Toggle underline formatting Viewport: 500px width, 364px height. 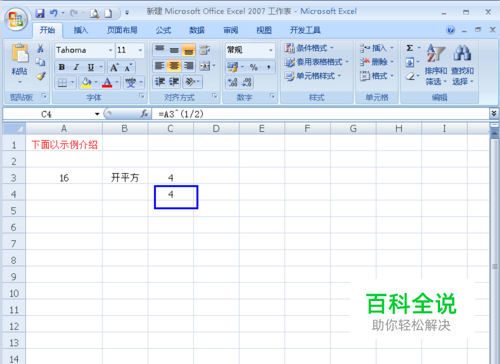tap(90, 67)
